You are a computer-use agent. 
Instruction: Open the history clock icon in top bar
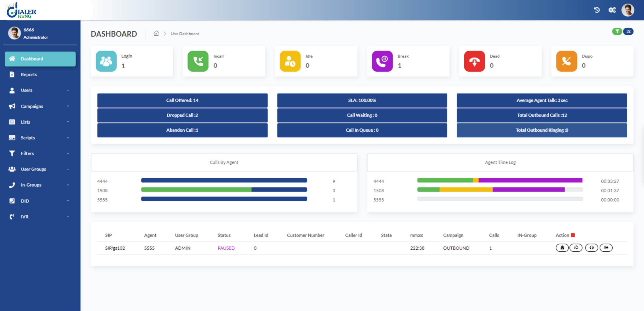click(597, 10)
